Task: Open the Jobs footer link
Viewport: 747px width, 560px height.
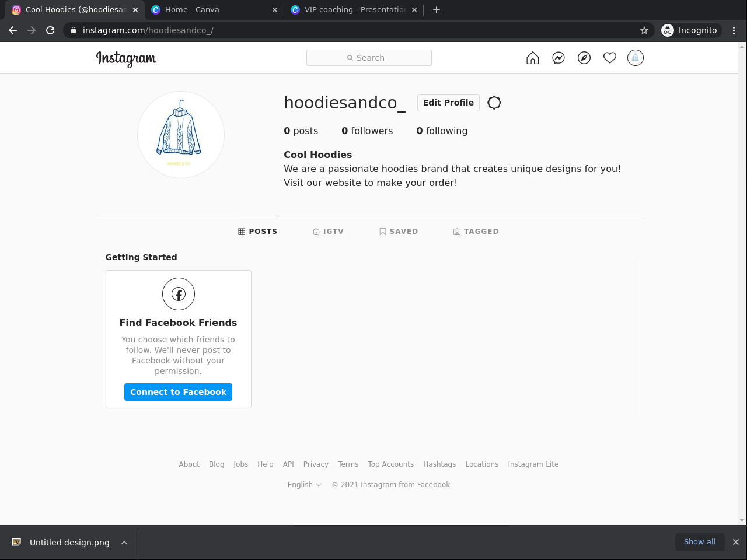Action: click(241, 464)
